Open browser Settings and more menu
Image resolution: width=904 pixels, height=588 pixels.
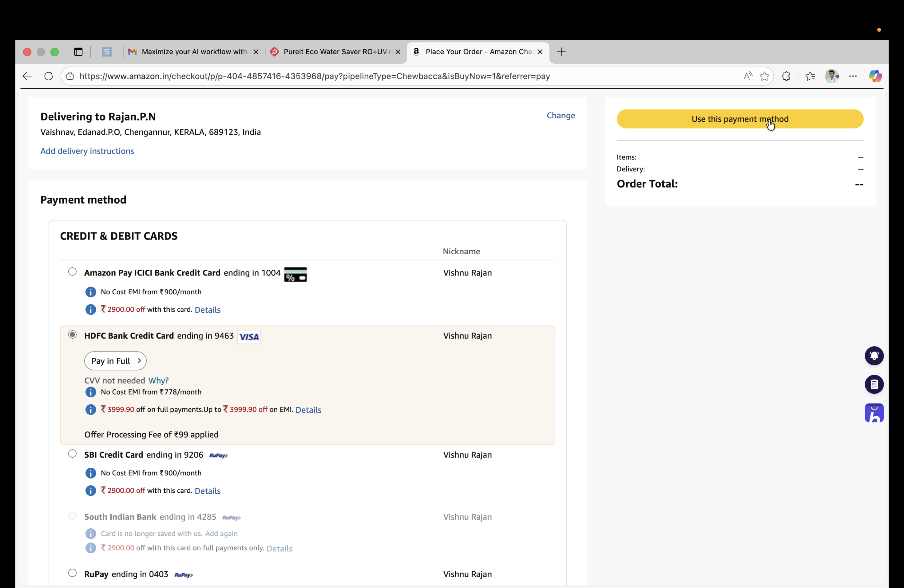[853, 76]
